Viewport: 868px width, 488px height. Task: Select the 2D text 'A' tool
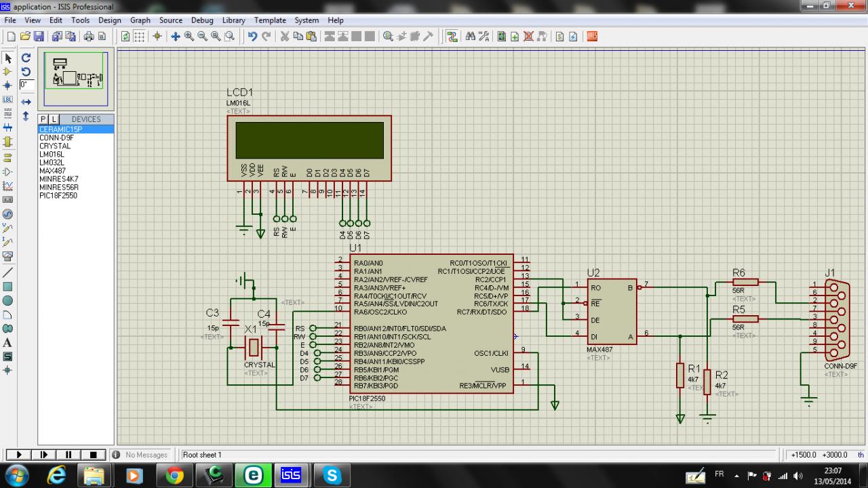(8, 343)
